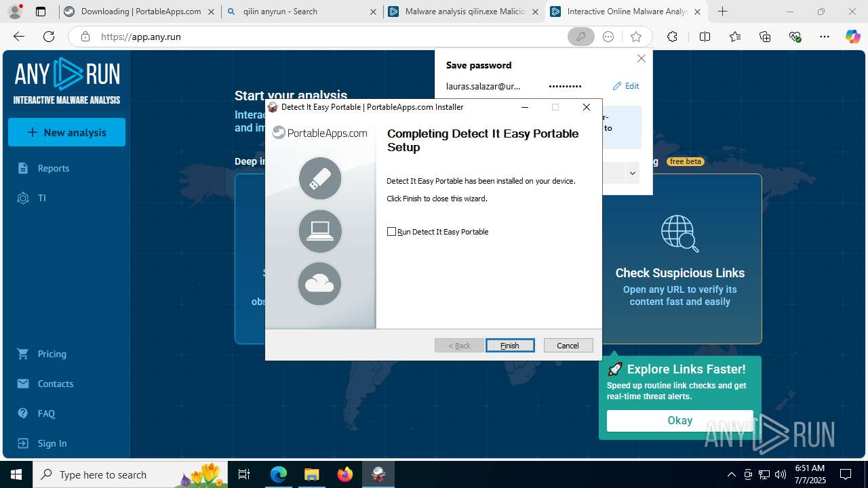Click Finish in the installer wizard

pos(510,346)
